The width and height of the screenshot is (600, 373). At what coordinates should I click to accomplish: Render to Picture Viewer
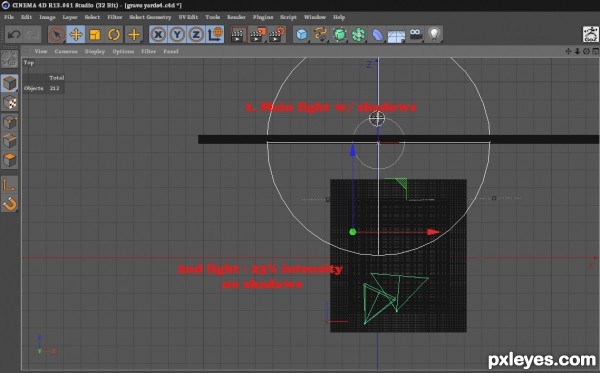pos(258,35)
